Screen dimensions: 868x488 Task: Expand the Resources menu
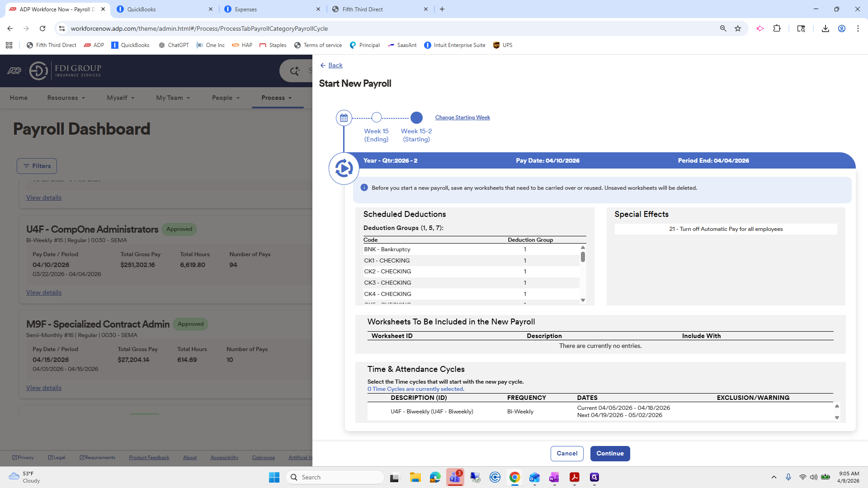click(x=66, y=98)
